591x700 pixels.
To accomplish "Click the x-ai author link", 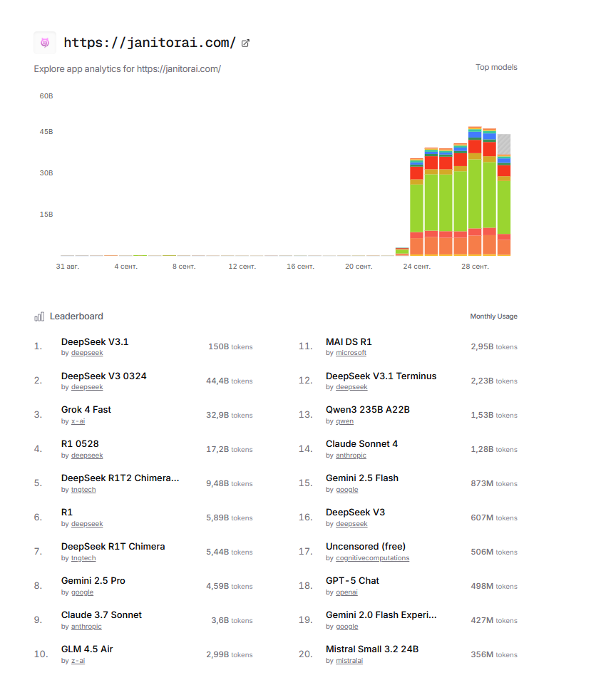I will 78,421.
